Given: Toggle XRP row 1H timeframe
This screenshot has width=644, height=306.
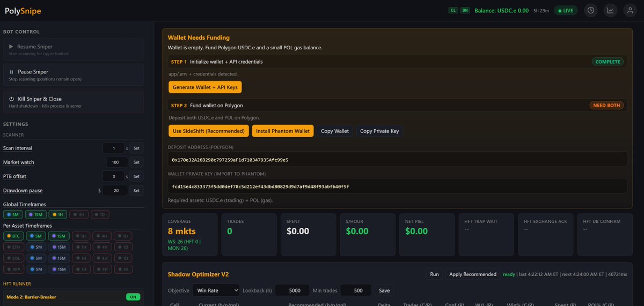Looking at the screenshot, I should [x=81, y=269].
